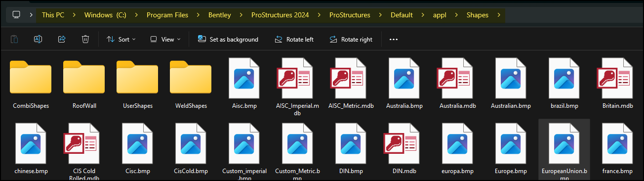This screenshot has height=181, width=644.
Task: Navigate to Program Files breadcrumb
Action: coord(167,15)
